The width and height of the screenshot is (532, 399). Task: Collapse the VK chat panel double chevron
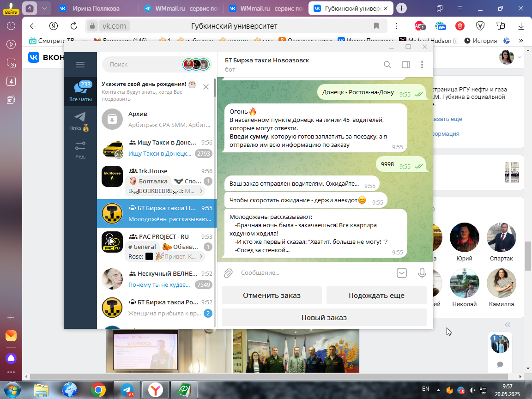pyautogui.click(x=508, y=325)
